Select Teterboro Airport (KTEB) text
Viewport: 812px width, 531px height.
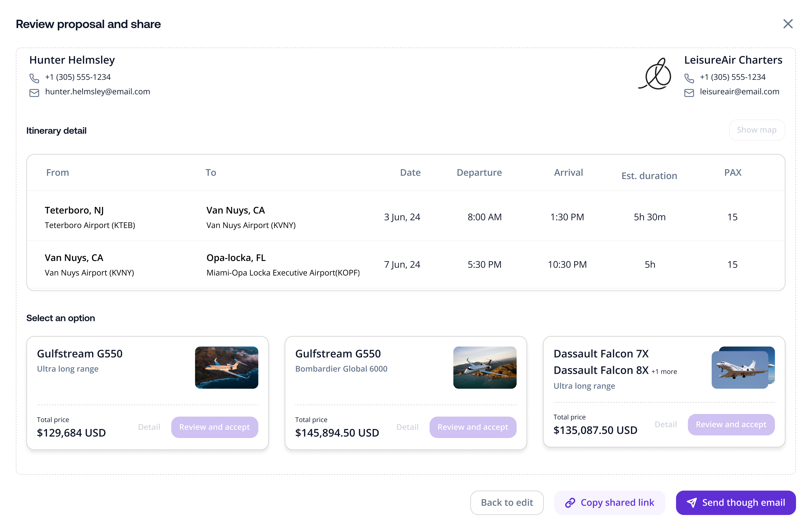90,225
